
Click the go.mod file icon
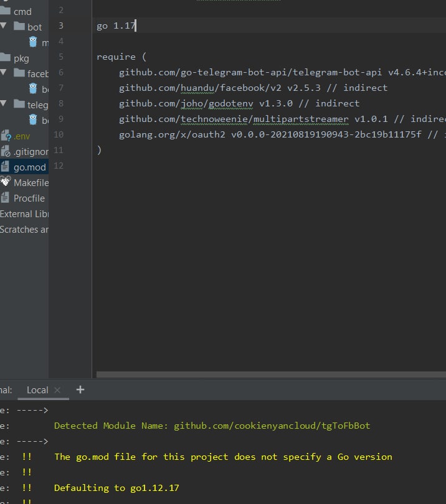[x=5, y=167]
